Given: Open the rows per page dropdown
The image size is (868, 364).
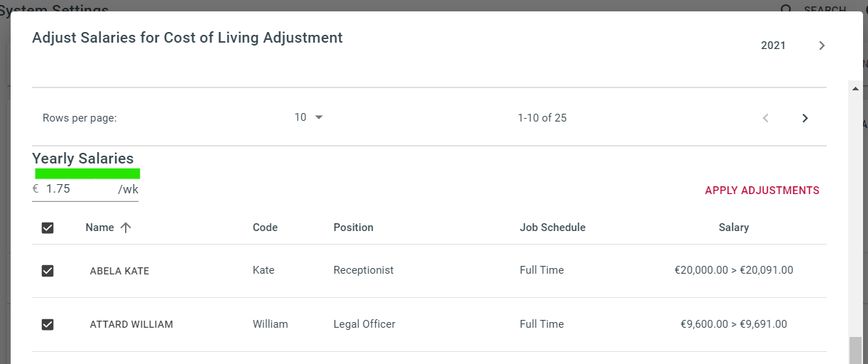Looking at the screenshot, I should [x=309, y=117].
